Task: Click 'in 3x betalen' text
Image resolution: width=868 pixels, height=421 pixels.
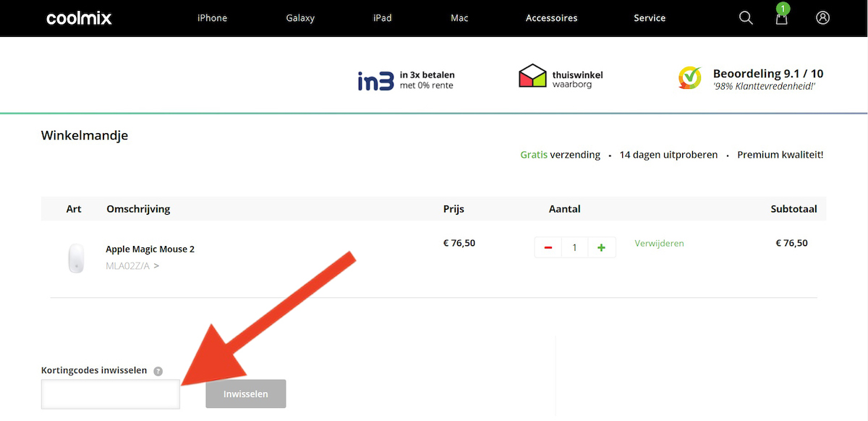Action: (427, 75)
